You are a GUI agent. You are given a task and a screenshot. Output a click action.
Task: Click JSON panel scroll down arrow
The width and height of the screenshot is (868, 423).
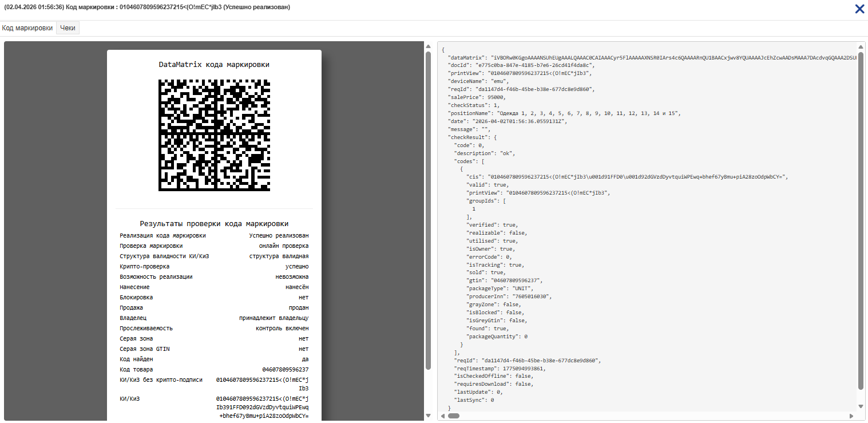[861, 406]
